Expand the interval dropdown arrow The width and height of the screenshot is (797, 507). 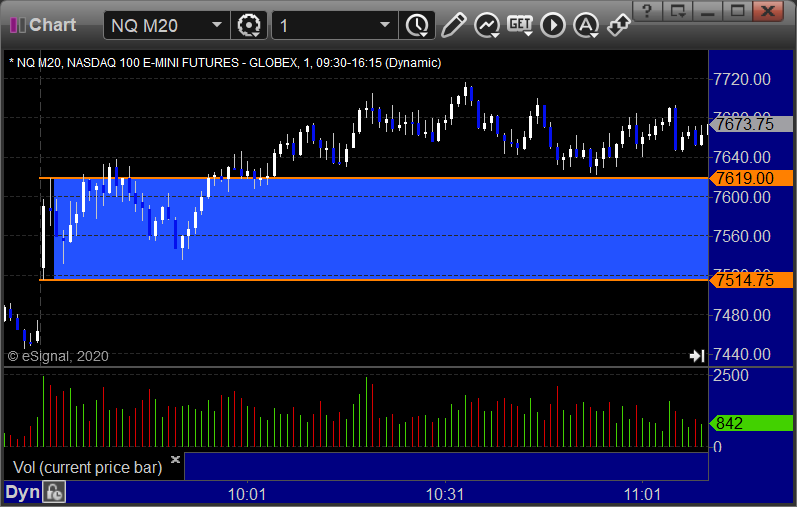(x=385, y=25)
